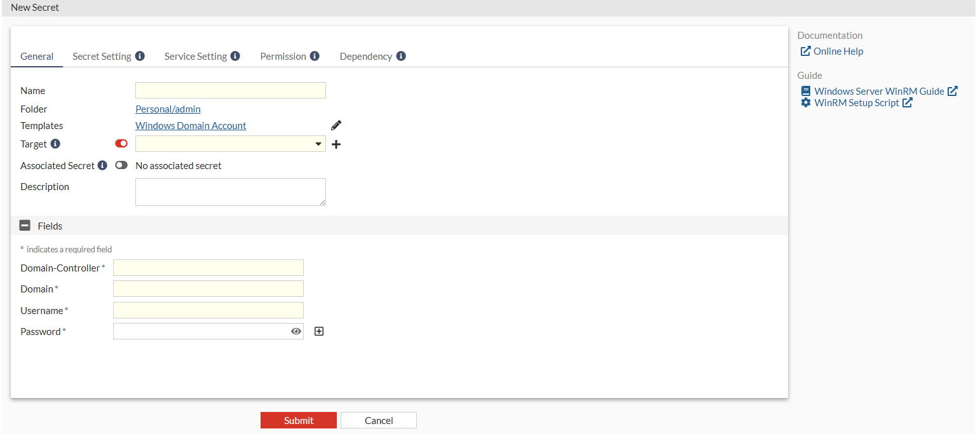This screenshot has width=980, height=438.
Task: Disable the red Target toggle
Action: click(121, 144)
